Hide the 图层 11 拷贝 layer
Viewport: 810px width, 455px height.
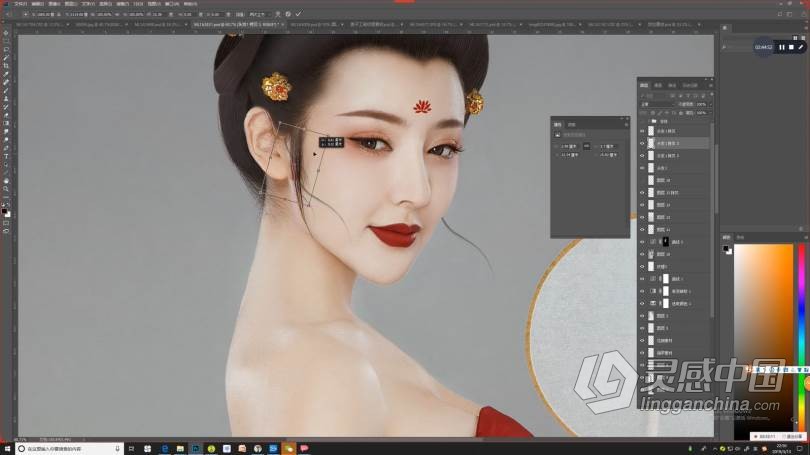tap(642, 193)
